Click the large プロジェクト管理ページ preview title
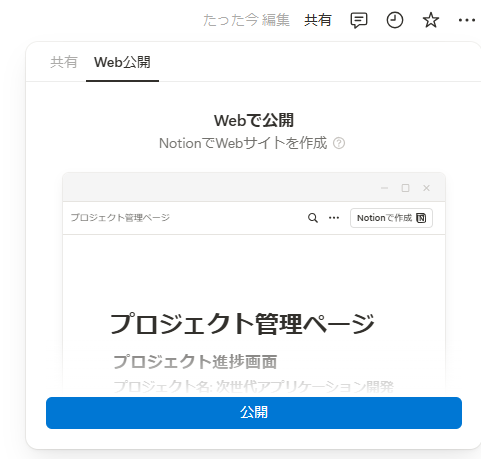 (242, 323)
